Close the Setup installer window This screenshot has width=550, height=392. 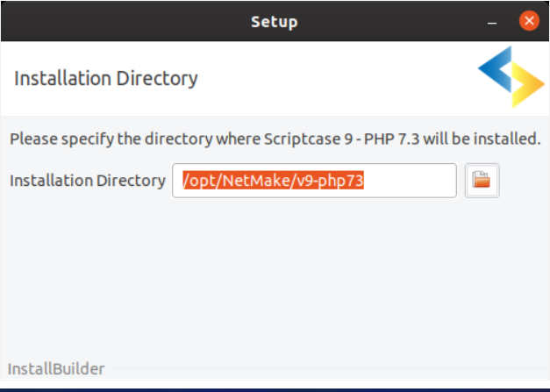[x=529, y=21]
